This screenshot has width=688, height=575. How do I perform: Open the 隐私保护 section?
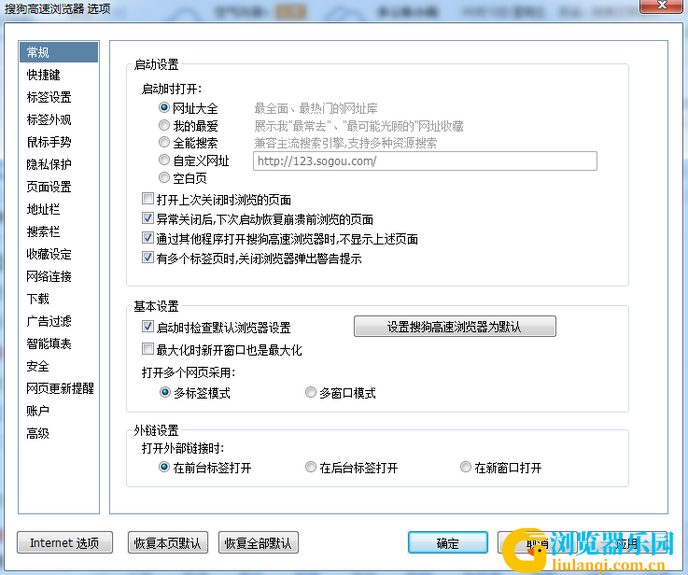[49, 165]
